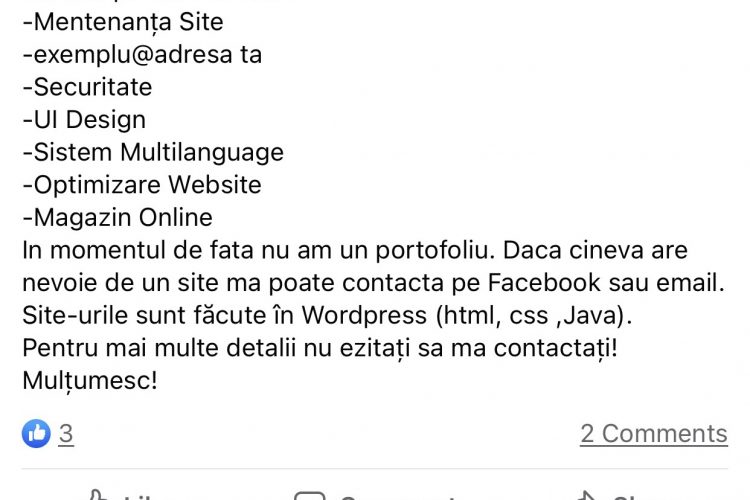Click the partially visible Comment label
750x500 pixels.
[x=399, y=498]
